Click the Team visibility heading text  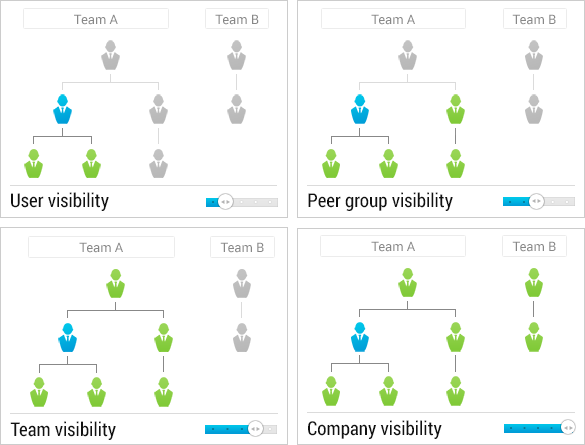tap(63, 429)
